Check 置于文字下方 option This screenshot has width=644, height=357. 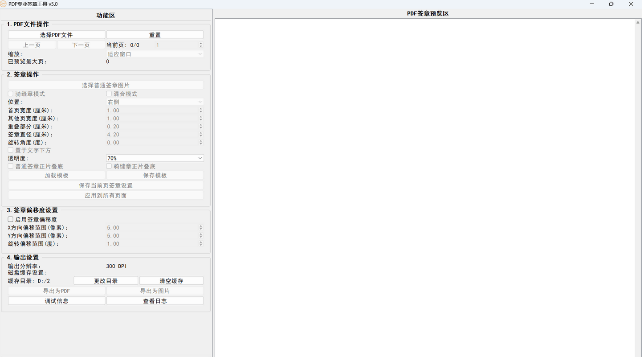tap(10, 150)
